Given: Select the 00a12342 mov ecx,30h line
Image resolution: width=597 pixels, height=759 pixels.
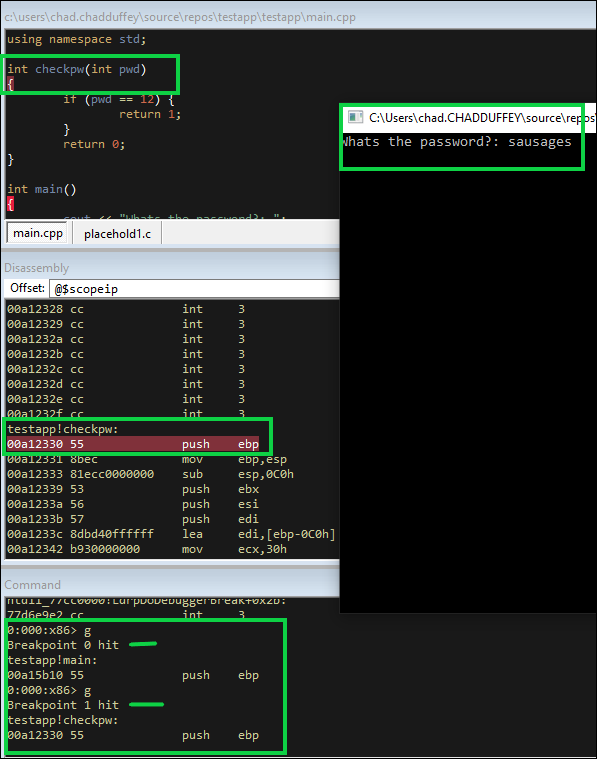Looking at the screenshot, I should click(x=147, y=549).
